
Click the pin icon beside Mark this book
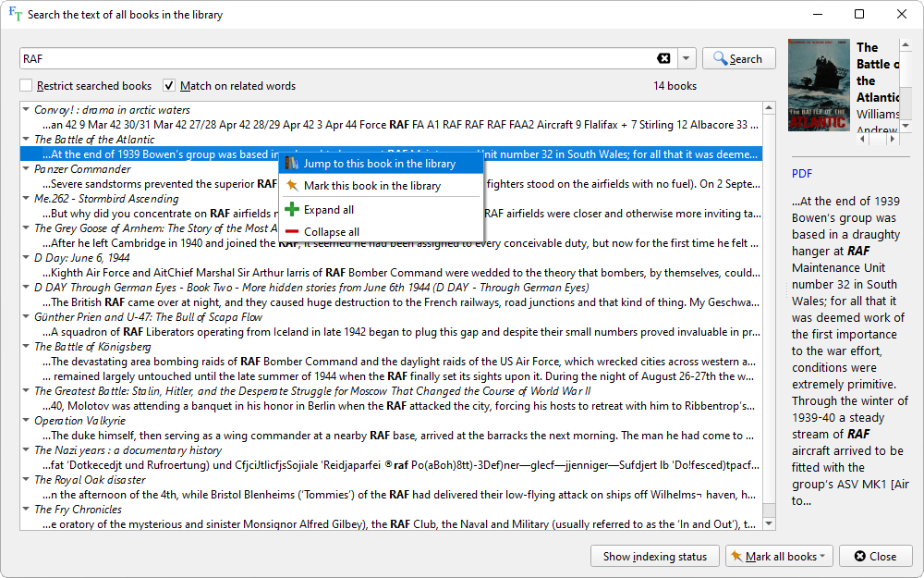[292, 186]
